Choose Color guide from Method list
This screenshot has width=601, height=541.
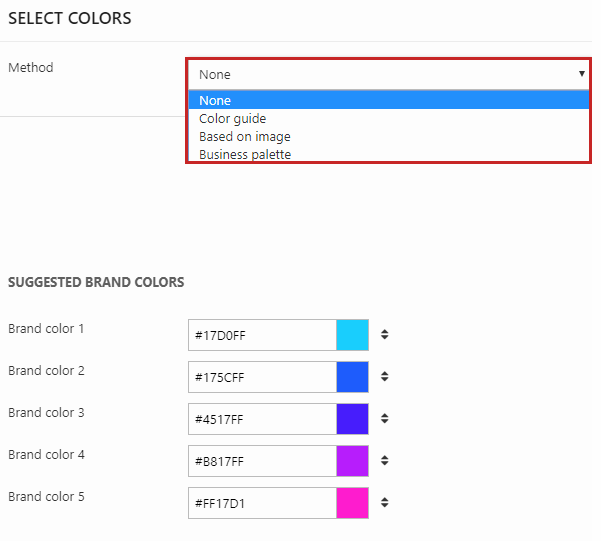[388, 118]
